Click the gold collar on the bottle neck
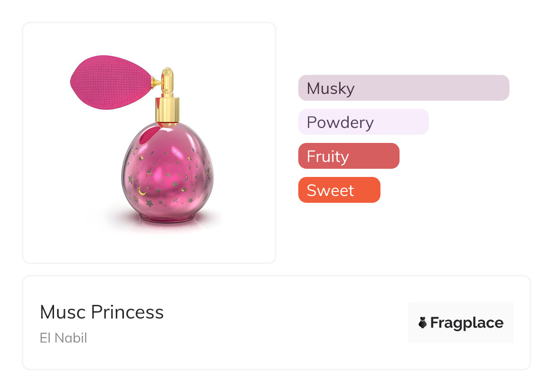 point(168,109)
